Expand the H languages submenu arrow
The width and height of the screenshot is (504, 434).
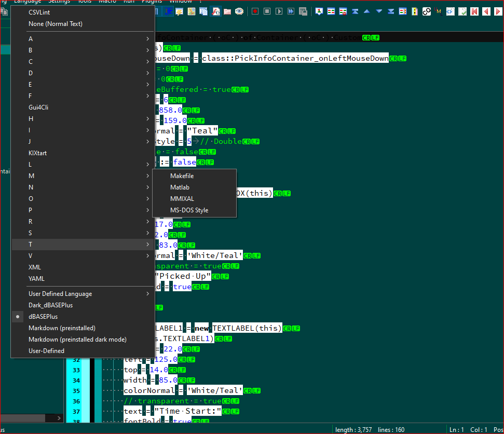[147, 119]
